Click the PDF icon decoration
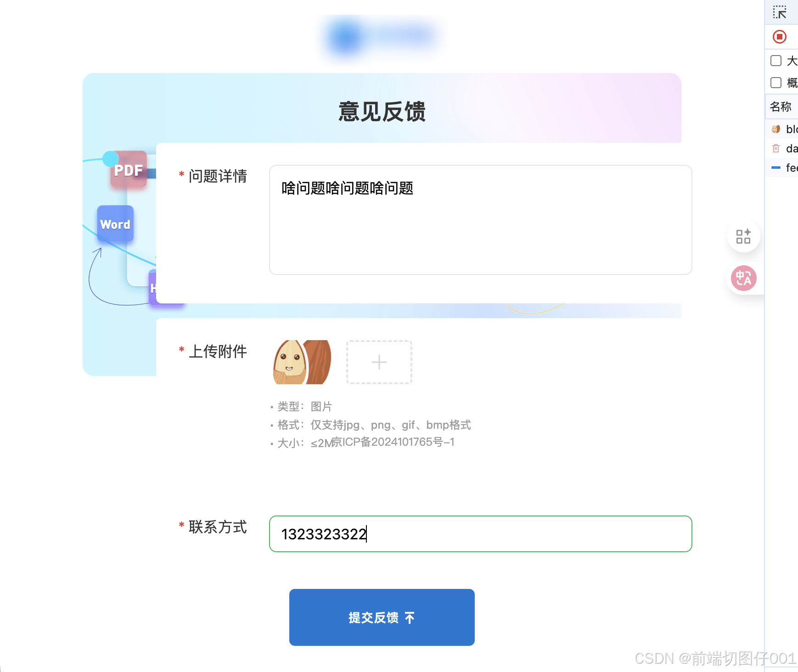 pyautogui.click(x=129, y=169)
